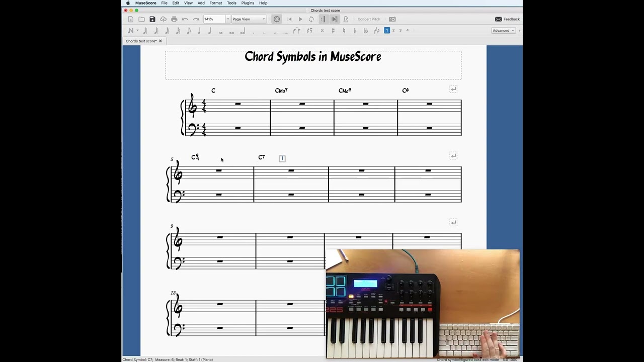Add a natural accidental

344,31
